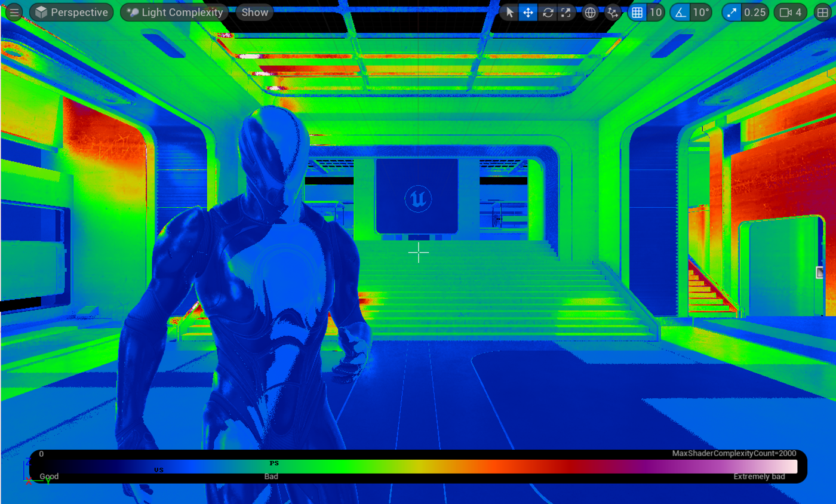Open the Light Complexity view mode dropdown
Image resolution: width=836 pixels, height=504 pixels.
(174, 12)
